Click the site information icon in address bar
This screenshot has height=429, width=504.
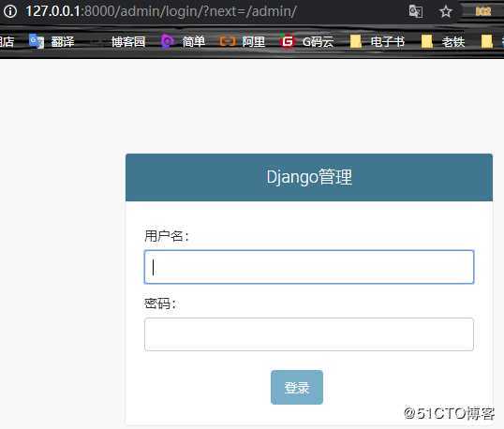pos(10,11)
